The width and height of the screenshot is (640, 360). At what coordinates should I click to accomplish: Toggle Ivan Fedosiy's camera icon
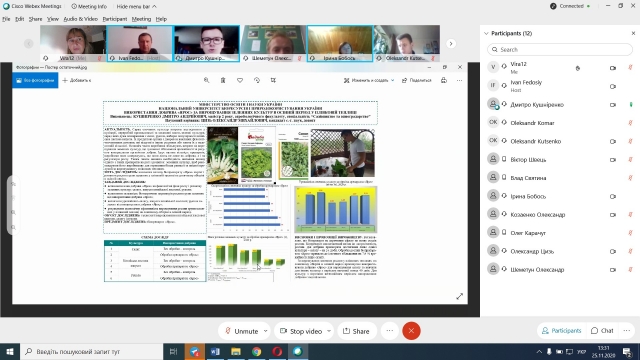coord(613,87)
